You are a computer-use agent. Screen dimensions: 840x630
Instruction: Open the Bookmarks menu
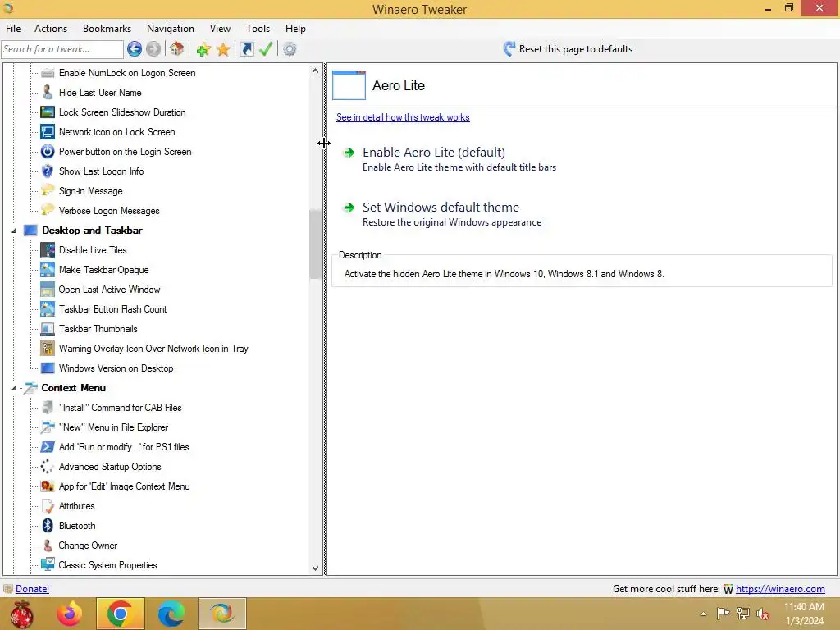(107, 29)
